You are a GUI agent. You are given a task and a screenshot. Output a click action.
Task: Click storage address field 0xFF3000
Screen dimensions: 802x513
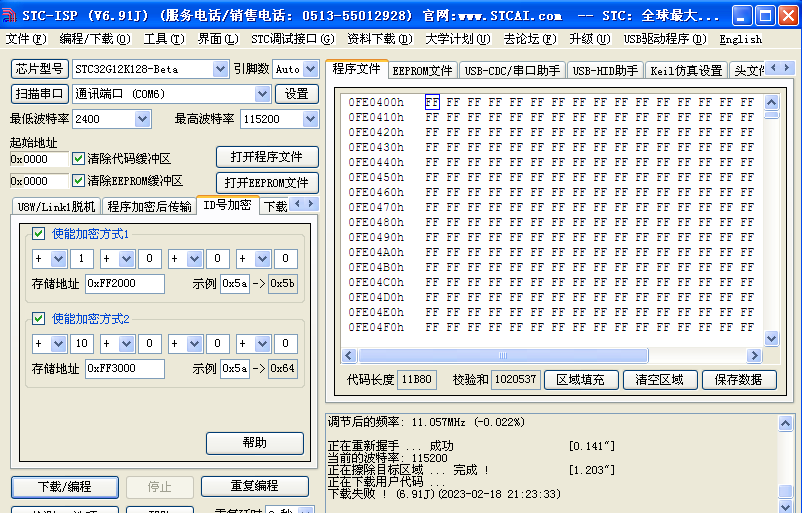[125, 368]
